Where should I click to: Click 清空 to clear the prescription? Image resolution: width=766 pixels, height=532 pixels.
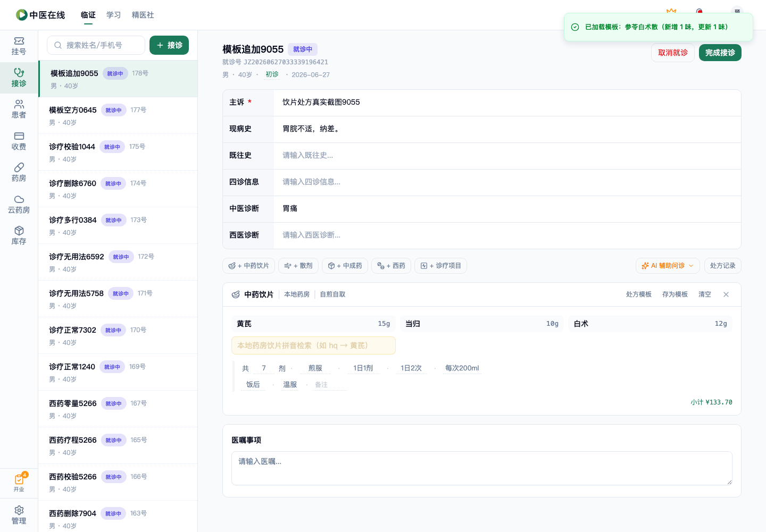click(x=705, y=294)
